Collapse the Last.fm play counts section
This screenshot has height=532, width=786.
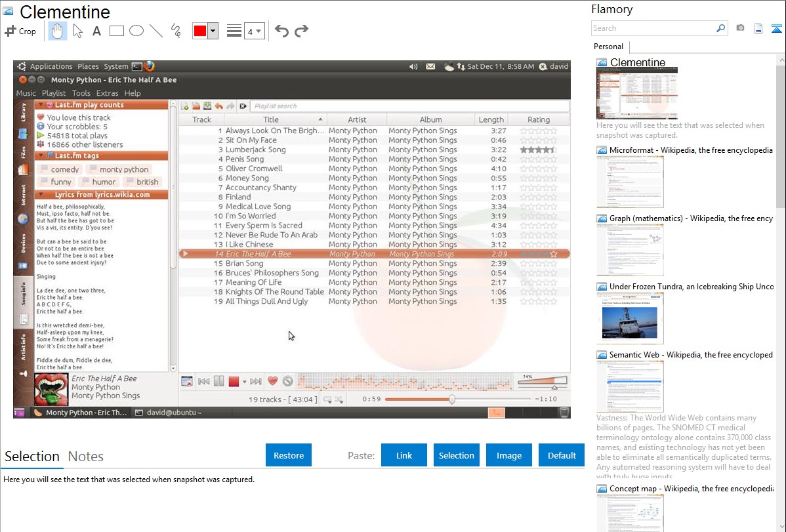click(41, 105)
